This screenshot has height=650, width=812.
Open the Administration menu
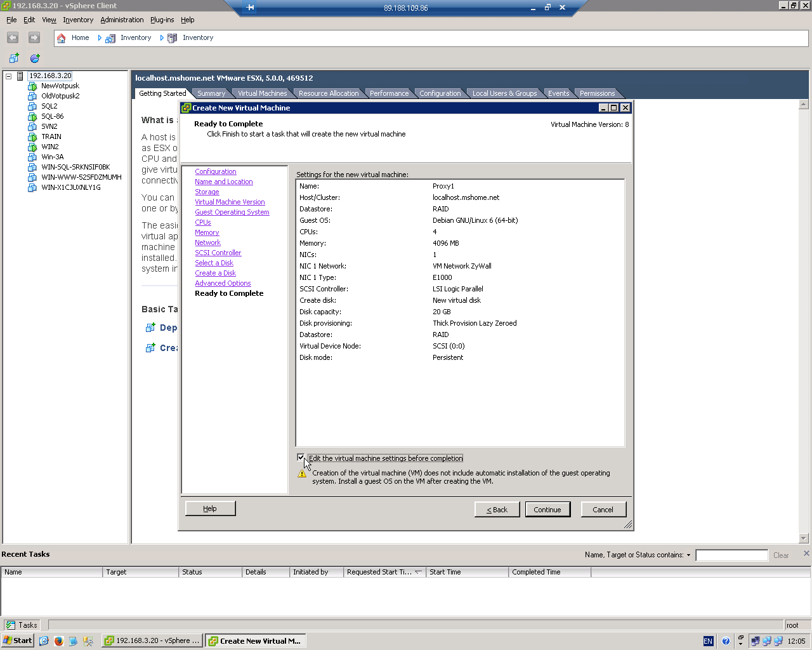tap(122, 20)
